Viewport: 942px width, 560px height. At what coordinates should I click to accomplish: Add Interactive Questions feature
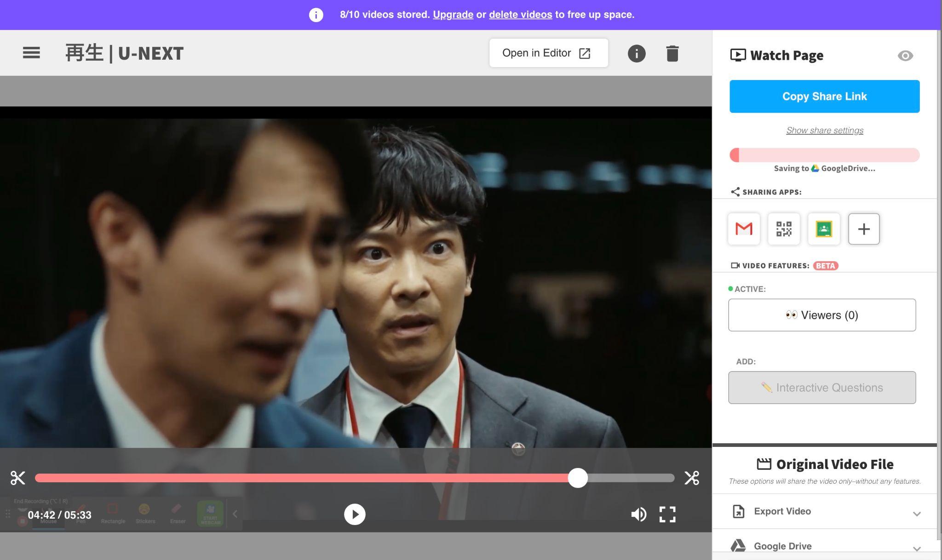point(822,388)
